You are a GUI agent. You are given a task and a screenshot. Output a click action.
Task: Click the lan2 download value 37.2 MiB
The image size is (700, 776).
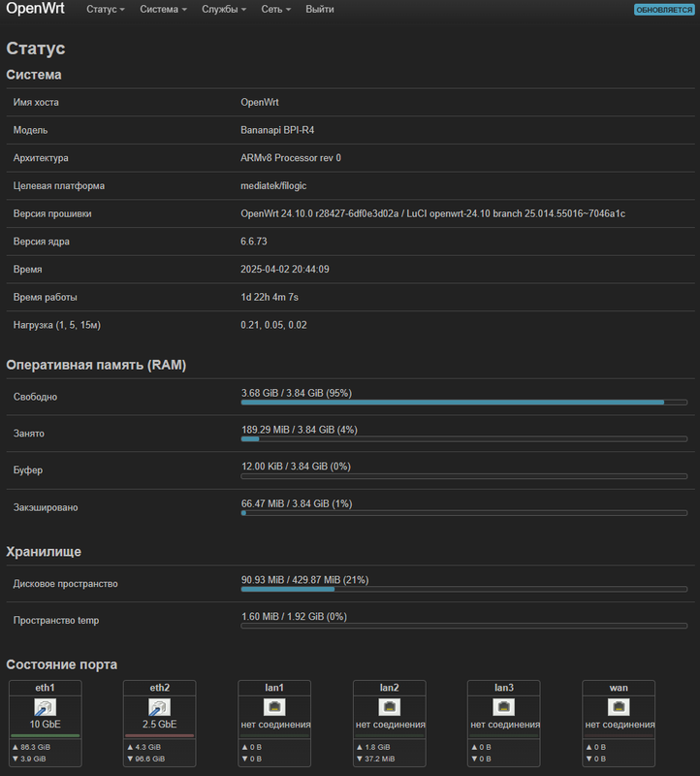tap(380, 759)
